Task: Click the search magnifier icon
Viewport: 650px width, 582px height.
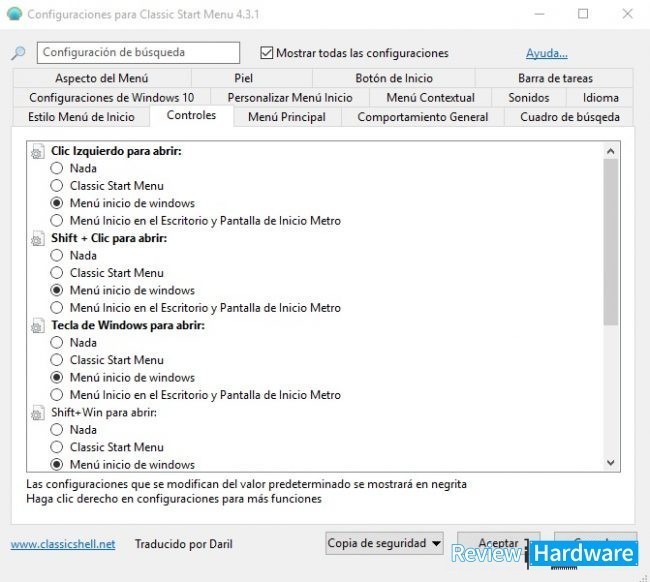Action: tap(18, 53)
